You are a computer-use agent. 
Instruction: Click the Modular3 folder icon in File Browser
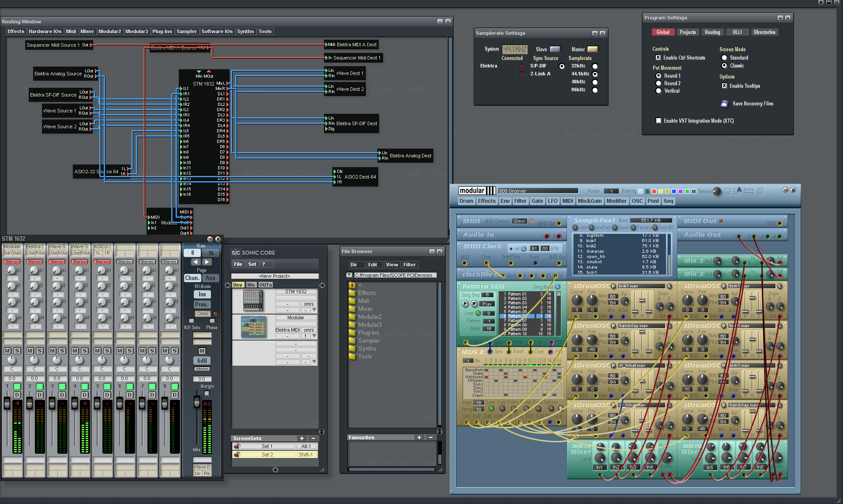tap(352, 325)
